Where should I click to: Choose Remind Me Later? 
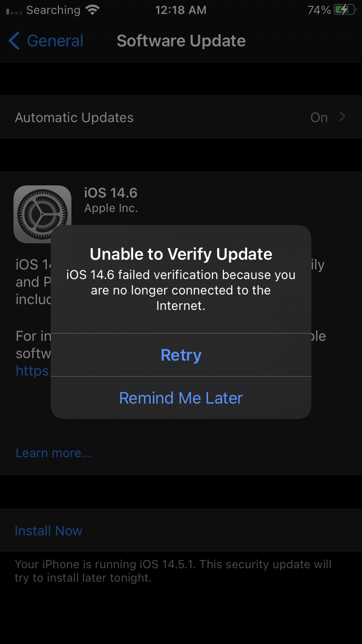click(x=181, y=398)
